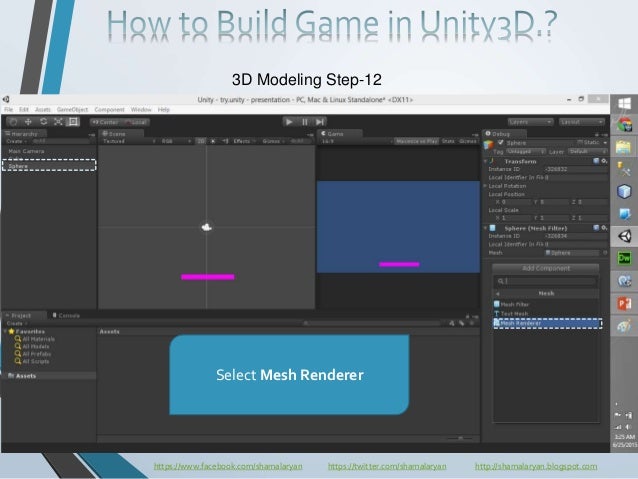Go back from the Mesh component category
Viewport: 638px width, 479px height.
[497, 293]
